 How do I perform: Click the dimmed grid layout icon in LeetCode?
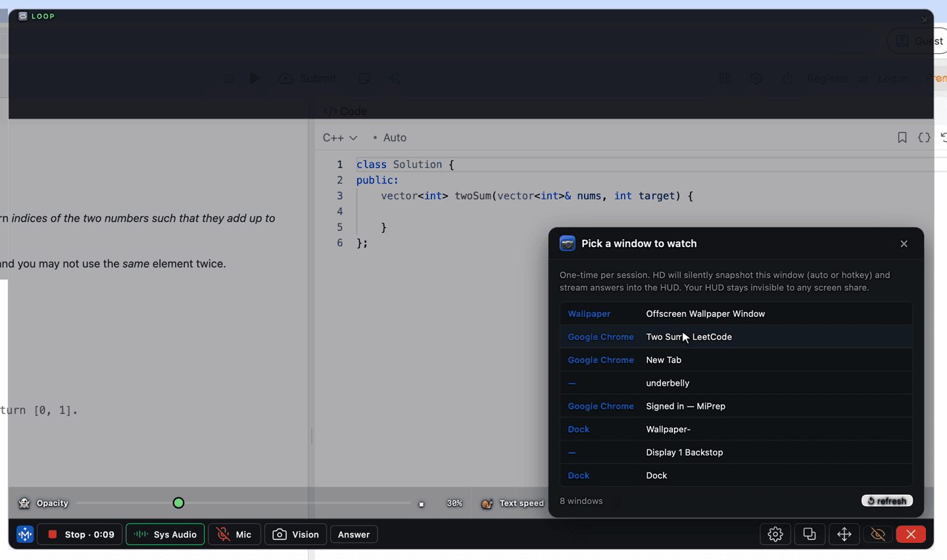pos(725,78)
